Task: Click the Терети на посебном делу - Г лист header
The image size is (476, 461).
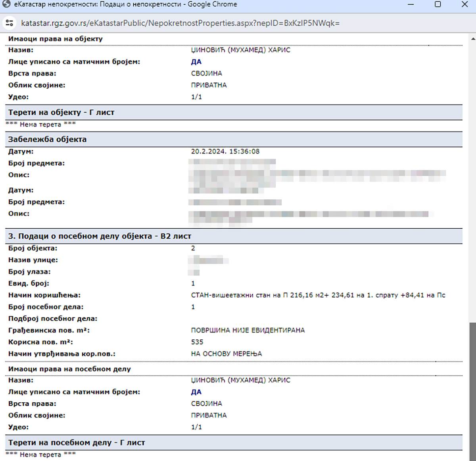Action: coord(77,443)
